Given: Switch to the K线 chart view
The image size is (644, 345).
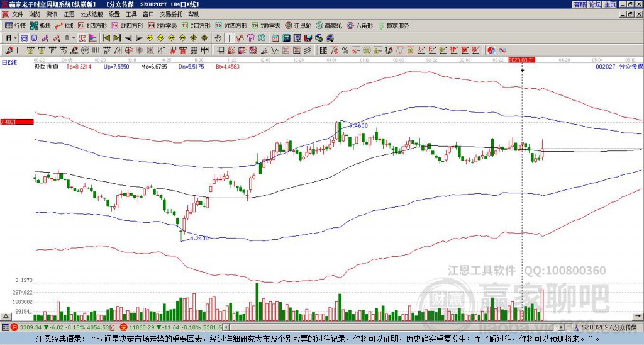Looking at the screenshot, I should [64, 25].
